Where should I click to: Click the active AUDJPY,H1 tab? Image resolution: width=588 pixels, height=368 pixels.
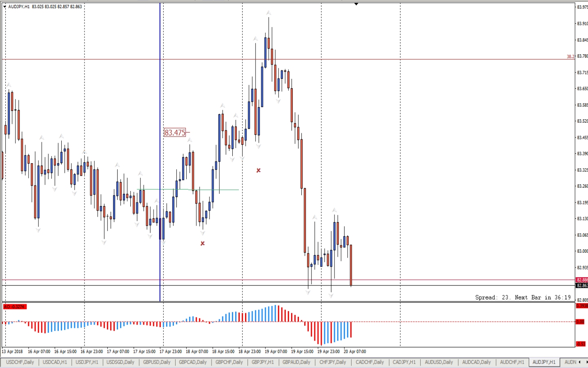[544, 362]
